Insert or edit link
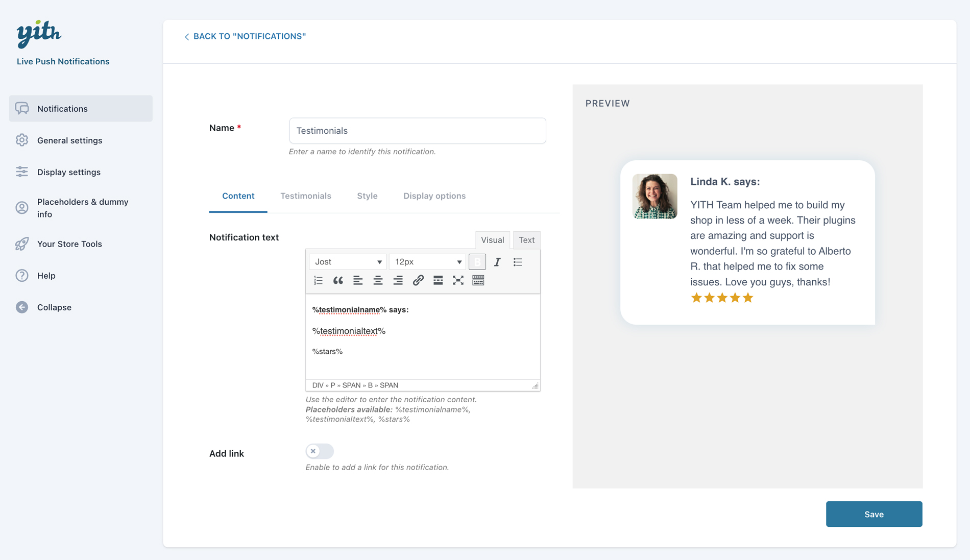Screen dimensions: 970x560 coord(418,280)
